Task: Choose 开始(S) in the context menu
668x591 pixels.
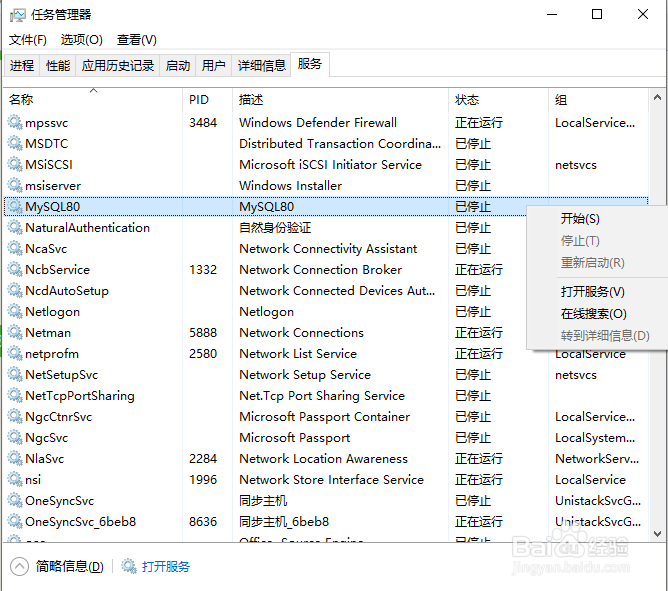Action: [x=580, y=219]
